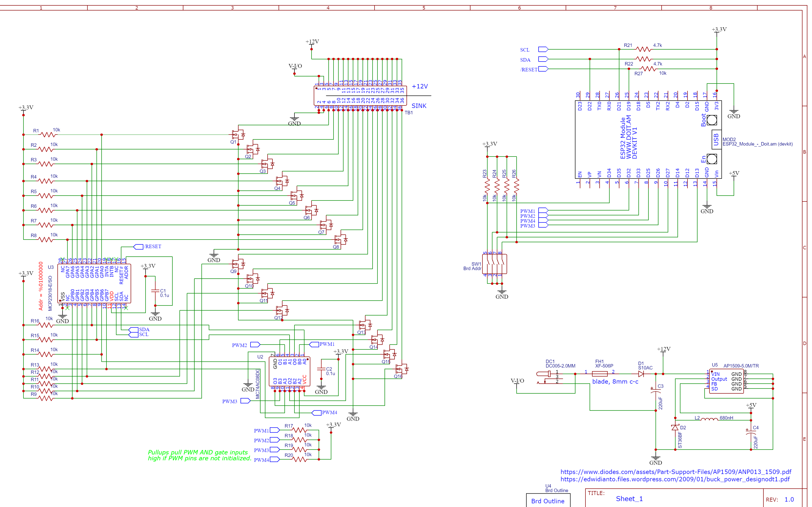Viewport: 812px width, 507px height.
Task: Click the Sheet_1 title text
Action: pos(629,499)
